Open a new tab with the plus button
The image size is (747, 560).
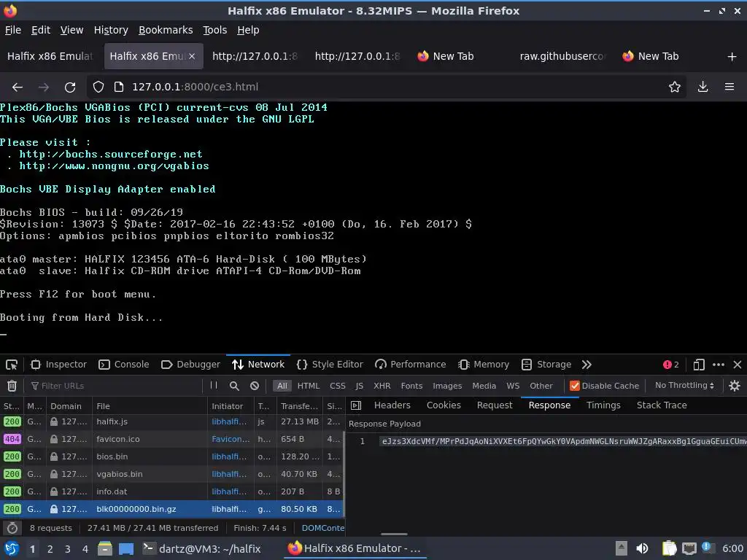[732, 57]
